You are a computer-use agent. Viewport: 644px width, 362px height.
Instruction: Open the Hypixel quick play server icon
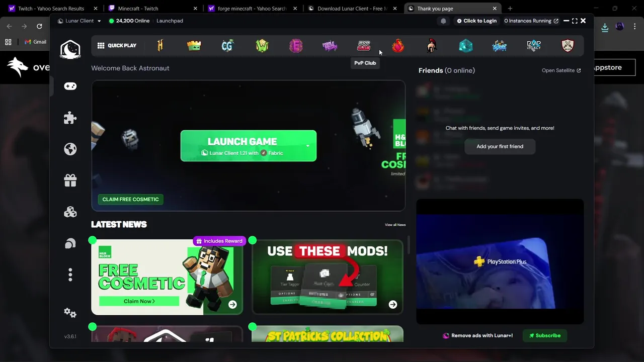coord(160,46)
